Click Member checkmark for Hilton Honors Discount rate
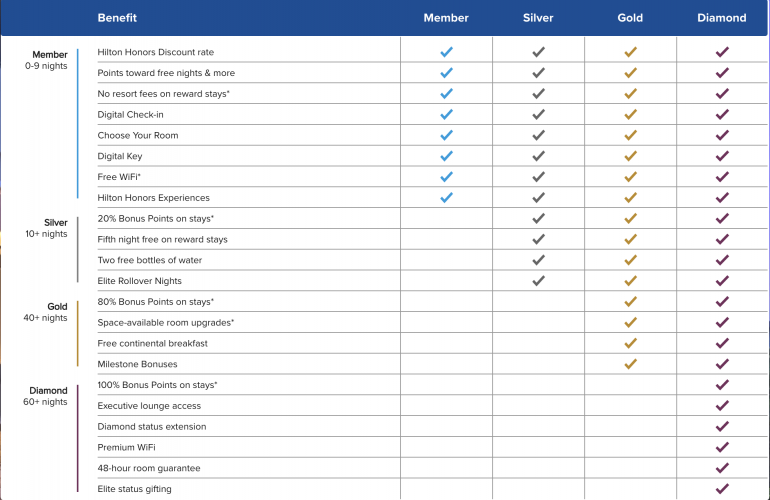770x500 pixels. (x=446, y=52)
